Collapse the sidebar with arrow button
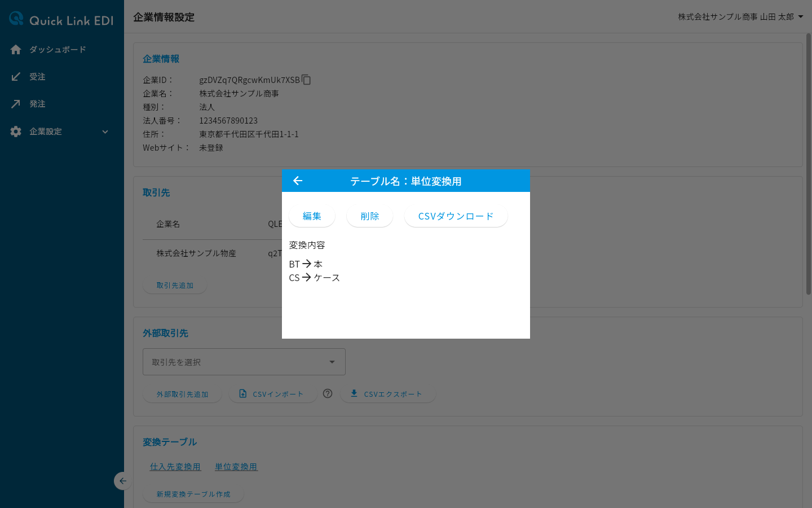812x508 pixels. point(122,481)
